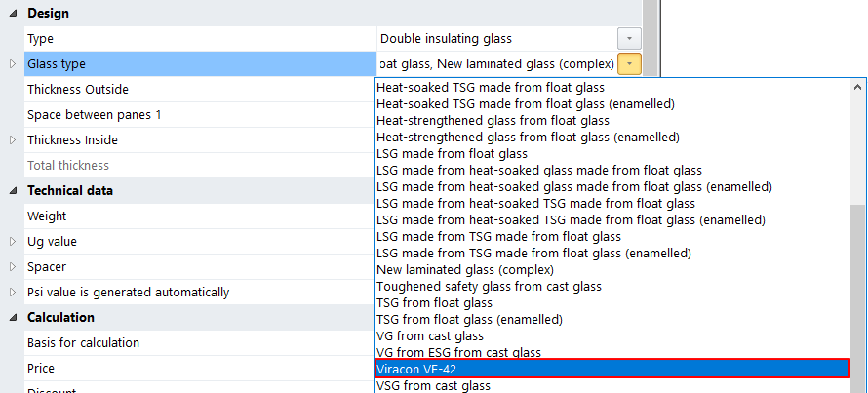The width and height of the screenshot is (868, 393).
Task: Select LSG made from float glass
Action: pyautogui.click(x=452, y=153)
